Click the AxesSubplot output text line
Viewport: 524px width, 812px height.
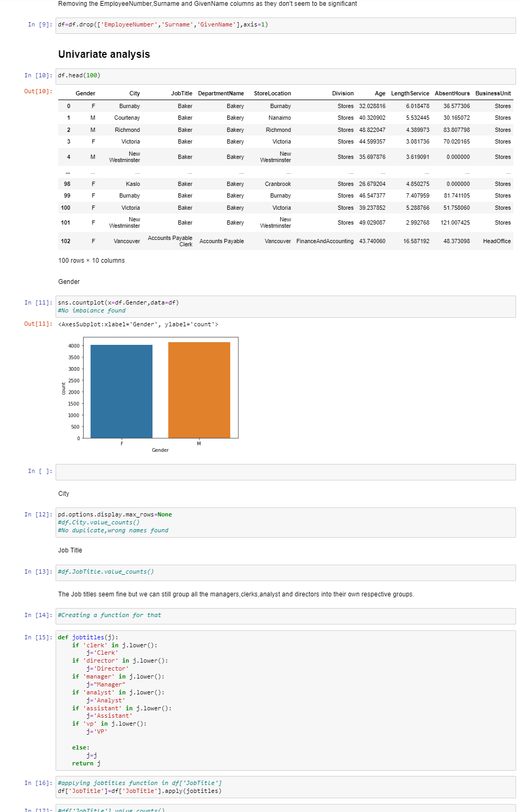[139, 324]
